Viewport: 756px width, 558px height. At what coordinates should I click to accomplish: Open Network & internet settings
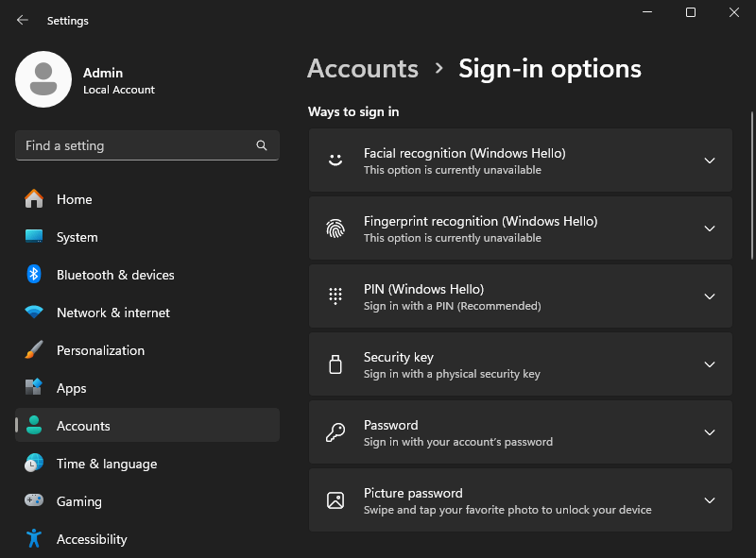[x=147, y=313]
